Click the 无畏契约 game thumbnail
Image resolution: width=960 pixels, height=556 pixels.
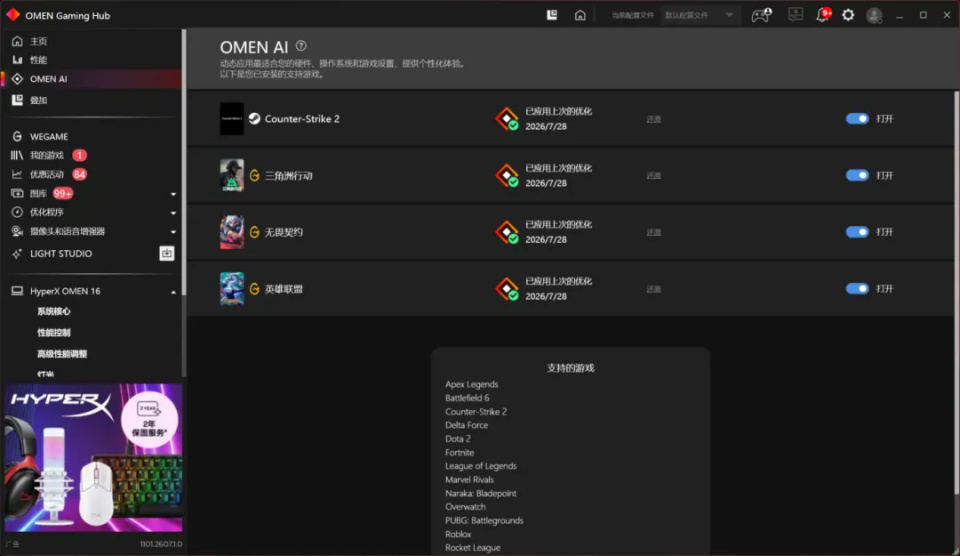click(x=231, y=232)
